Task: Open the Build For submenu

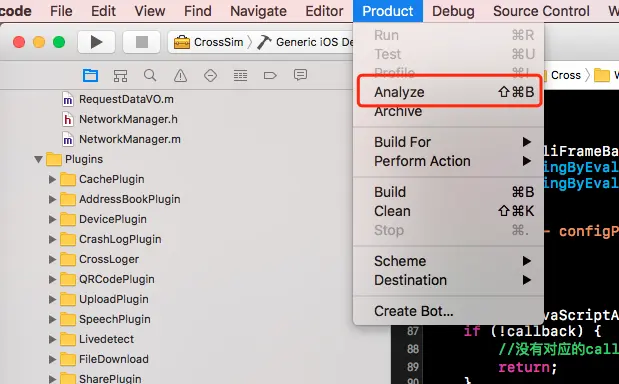Action: click(448, 142)
